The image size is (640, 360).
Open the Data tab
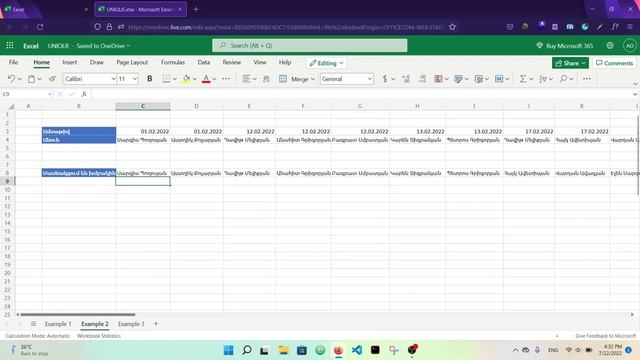tap(204, 62)
